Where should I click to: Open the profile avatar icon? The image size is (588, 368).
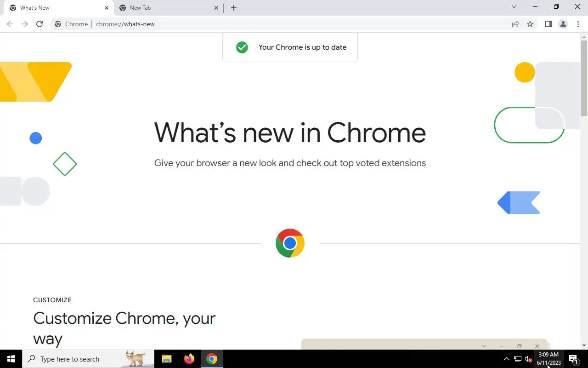click(563, 24)
